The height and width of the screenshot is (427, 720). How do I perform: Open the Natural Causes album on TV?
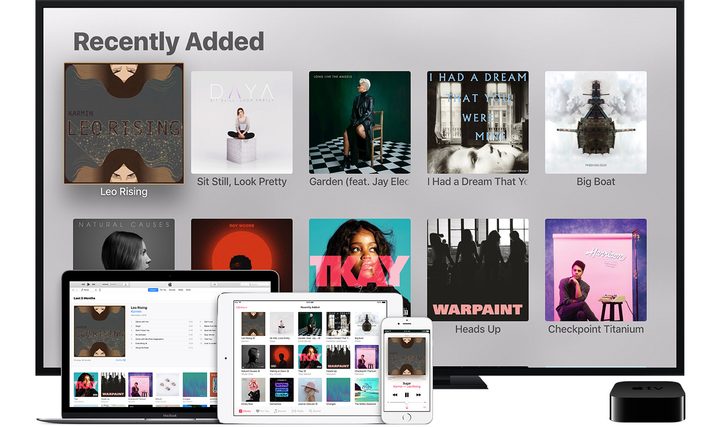(x=124, y=244)
